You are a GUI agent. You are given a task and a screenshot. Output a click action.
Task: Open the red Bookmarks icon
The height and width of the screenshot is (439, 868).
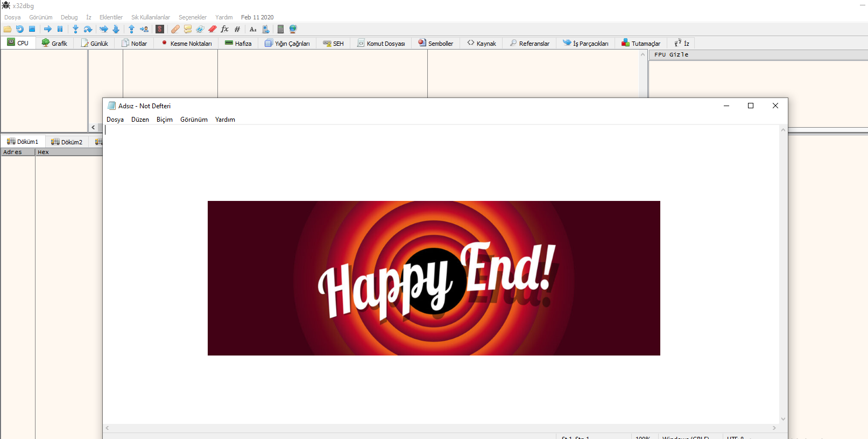pos(213,29)
